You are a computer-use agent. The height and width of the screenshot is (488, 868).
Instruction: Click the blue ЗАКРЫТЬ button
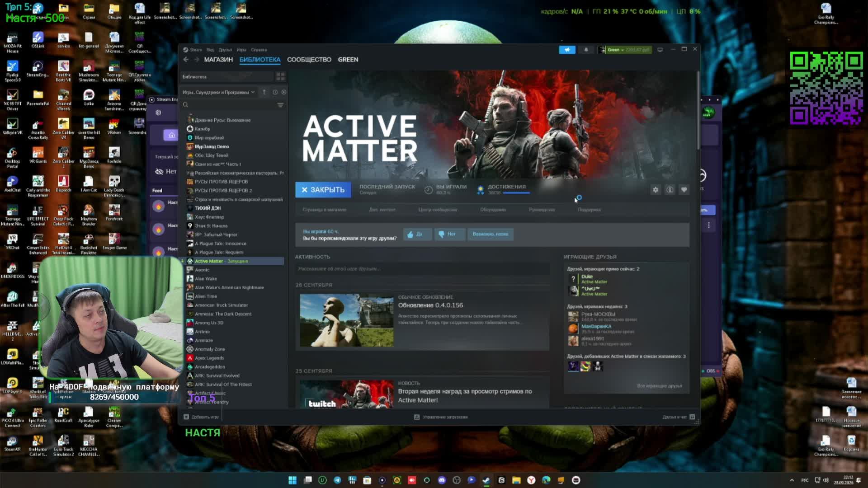323,190
